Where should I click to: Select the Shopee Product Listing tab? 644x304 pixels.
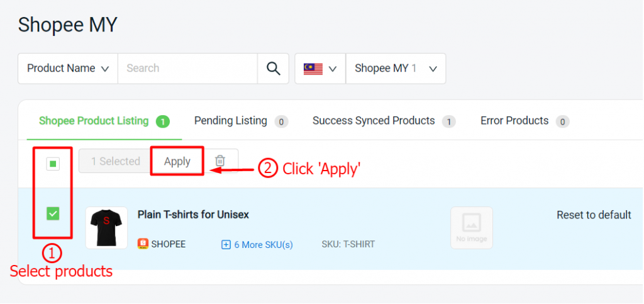click(104, 121)
